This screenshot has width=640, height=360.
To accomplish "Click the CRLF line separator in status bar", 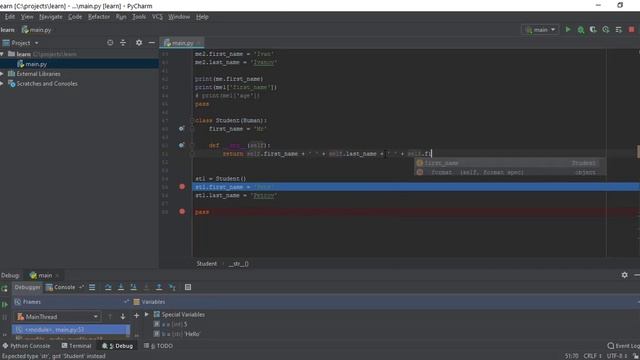I will click(x=593, y=356).
